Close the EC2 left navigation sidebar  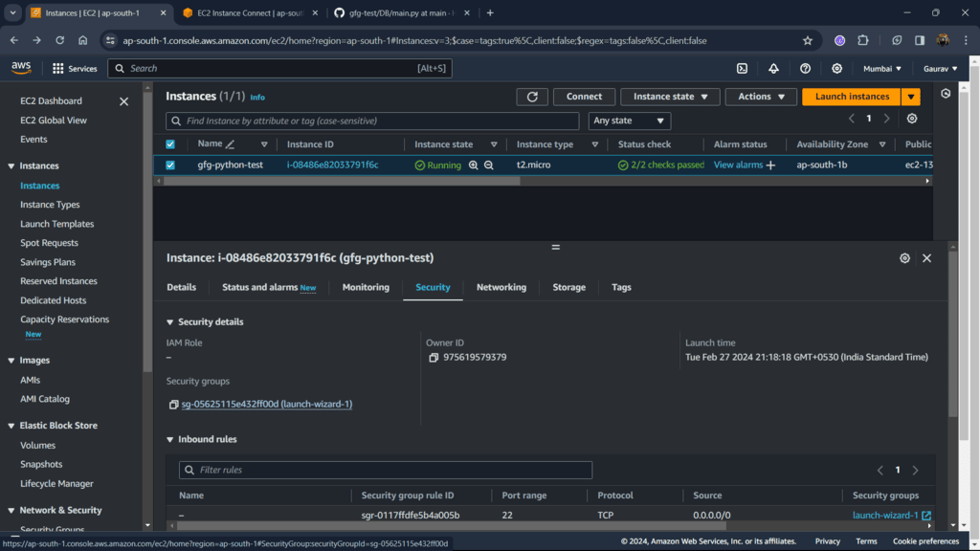click(123, 101)
